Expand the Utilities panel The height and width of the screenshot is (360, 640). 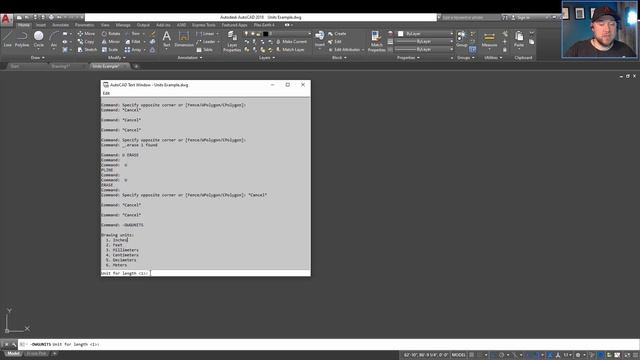pyautogui.click(x=493, y=58)
